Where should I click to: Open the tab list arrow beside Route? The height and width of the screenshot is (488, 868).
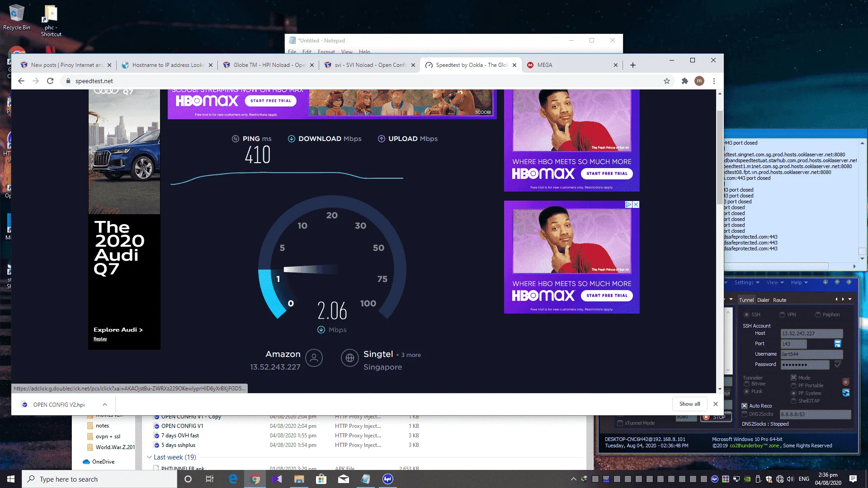click(850, 300)
